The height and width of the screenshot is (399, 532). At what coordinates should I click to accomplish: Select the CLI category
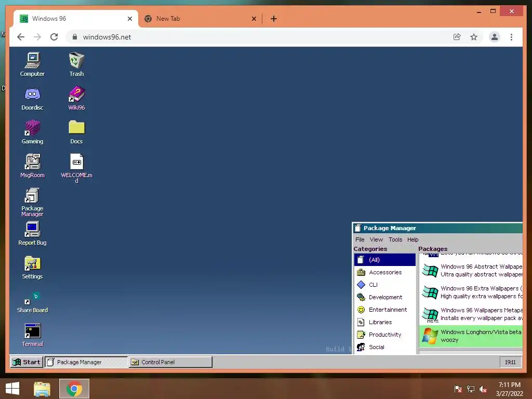tap(385, 285)
